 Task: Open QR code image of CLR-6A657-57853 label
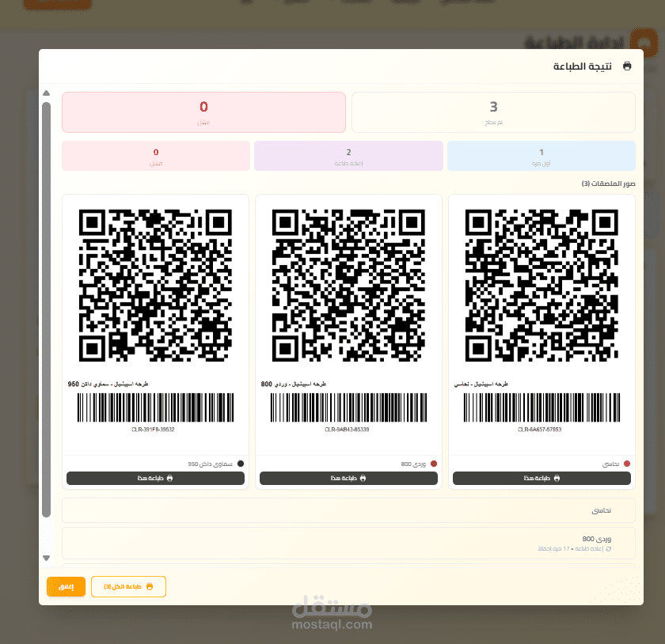(541, 286)
